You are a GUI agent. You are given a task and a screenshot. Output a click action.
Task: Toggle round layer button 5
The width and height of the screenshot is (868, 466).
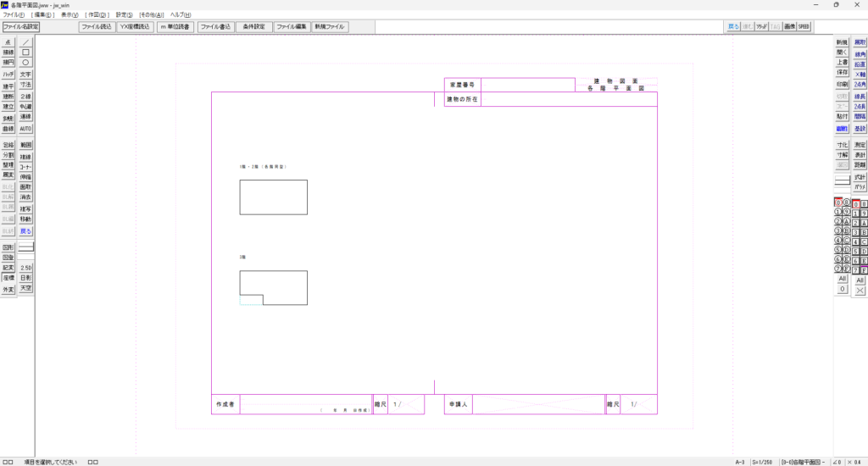[838, 250]
